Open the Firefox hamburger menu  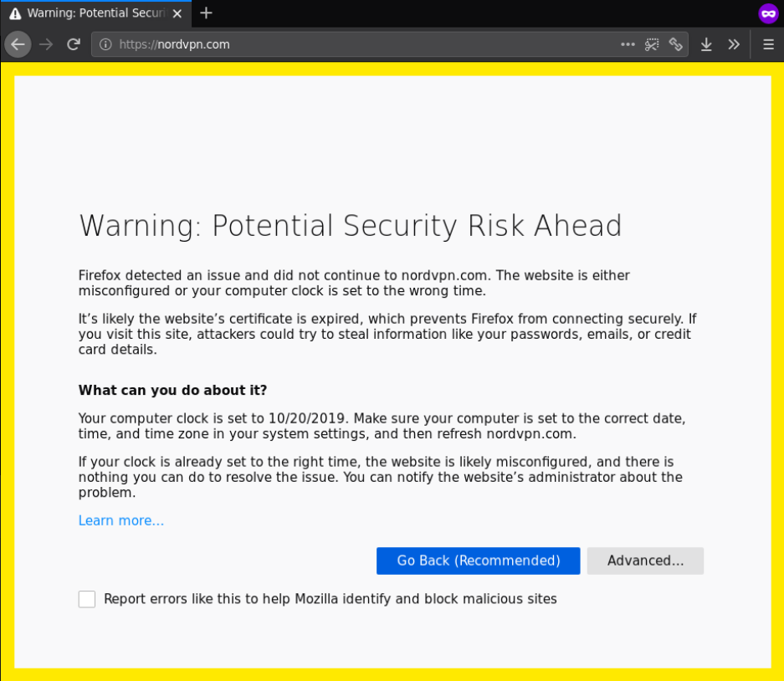point(768,44)
